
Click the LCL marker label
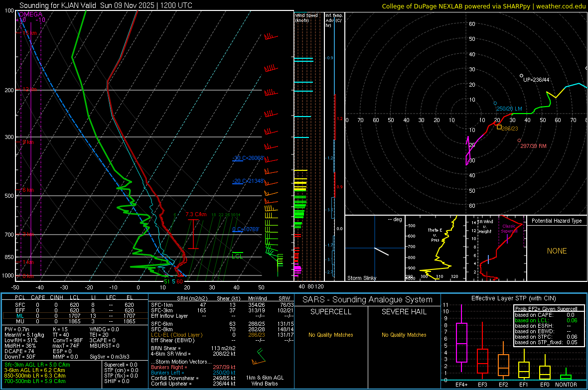pyautogui.click(x=237, y=257)
